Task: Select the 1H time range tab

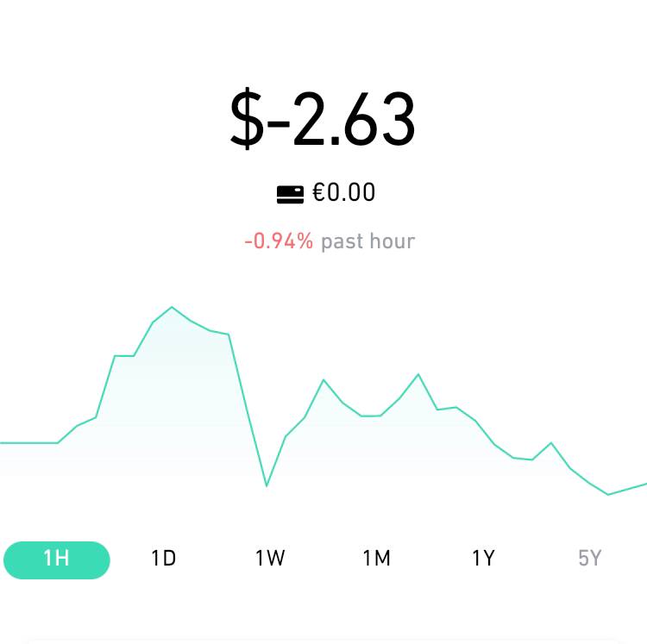Action: click(x=57, y=560)
